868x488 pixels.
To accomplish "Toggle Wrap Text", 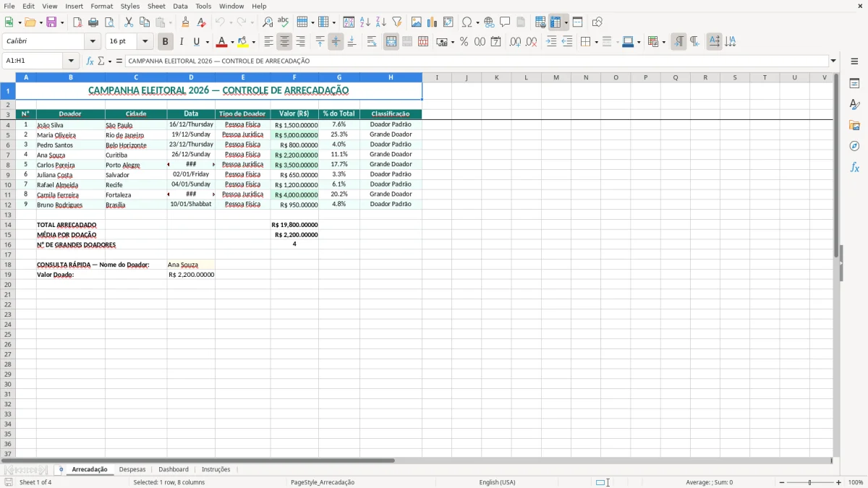I will click(x=371, y=42).
